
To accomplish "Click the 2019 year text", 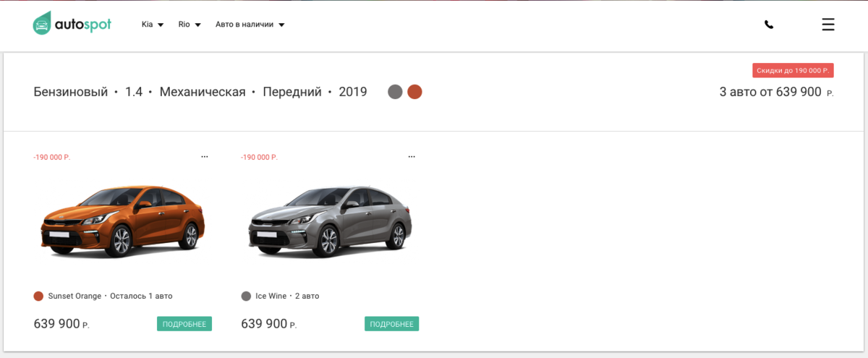I will 353,92.
